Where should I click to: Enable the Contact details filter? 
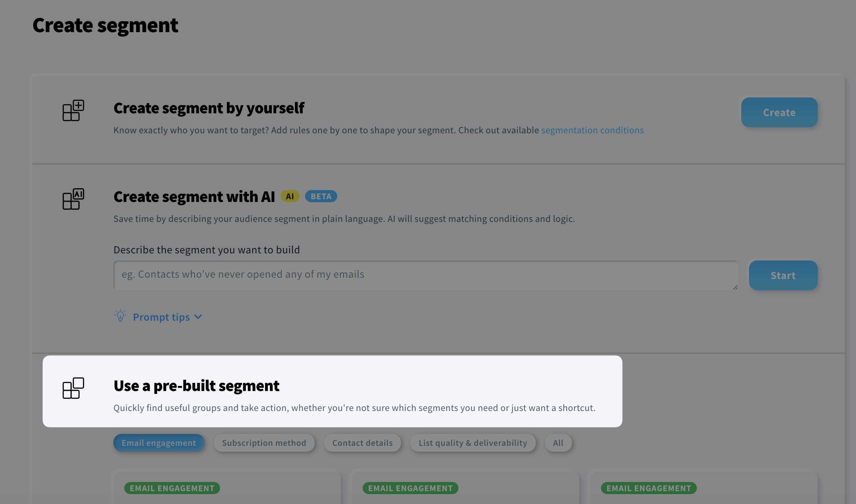(x=362, y=442)
